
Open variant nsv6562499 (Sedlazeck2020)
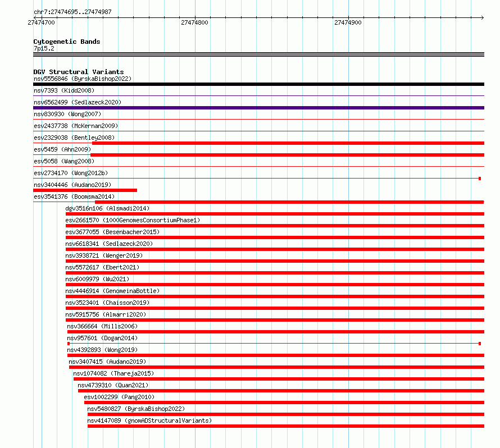tap(78, 102)
